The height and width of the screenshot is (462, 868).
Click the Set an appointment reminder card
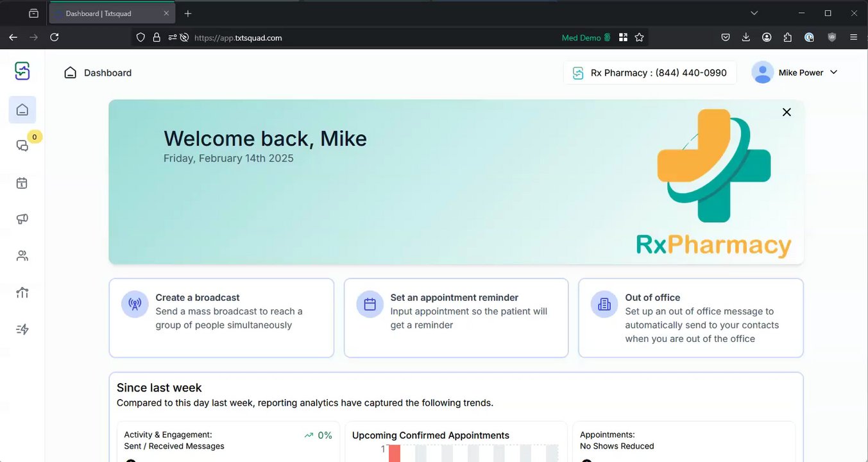456,318
